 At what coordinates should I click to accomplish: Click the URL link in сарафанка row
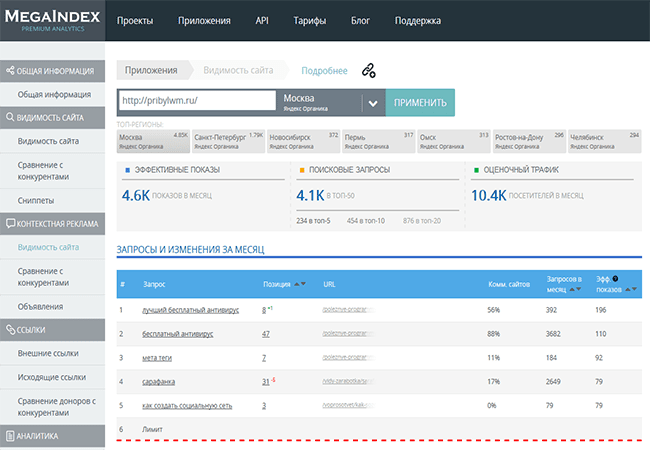point(348,381)
